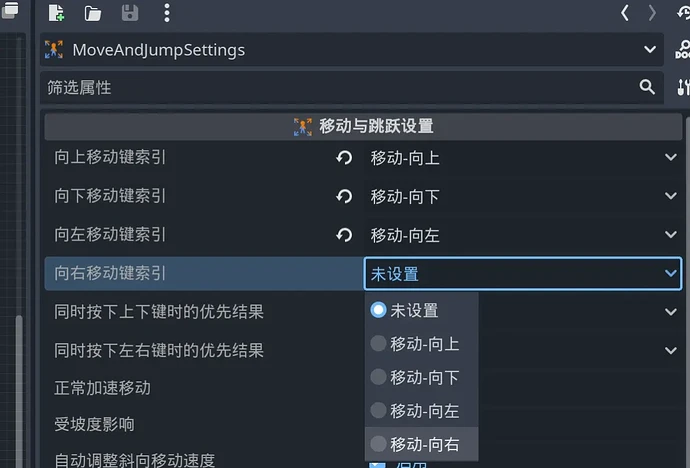Click the save resource floppy icon
This screenshot has width=690, height=468.
(x=130, y=13)
